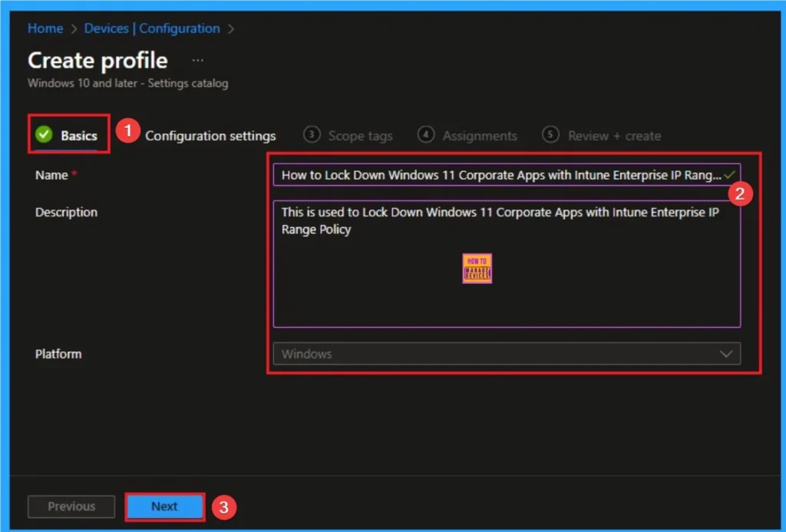Click the Platform dropdown chevron arrow
Screen dimensions: 786x532
728,353
